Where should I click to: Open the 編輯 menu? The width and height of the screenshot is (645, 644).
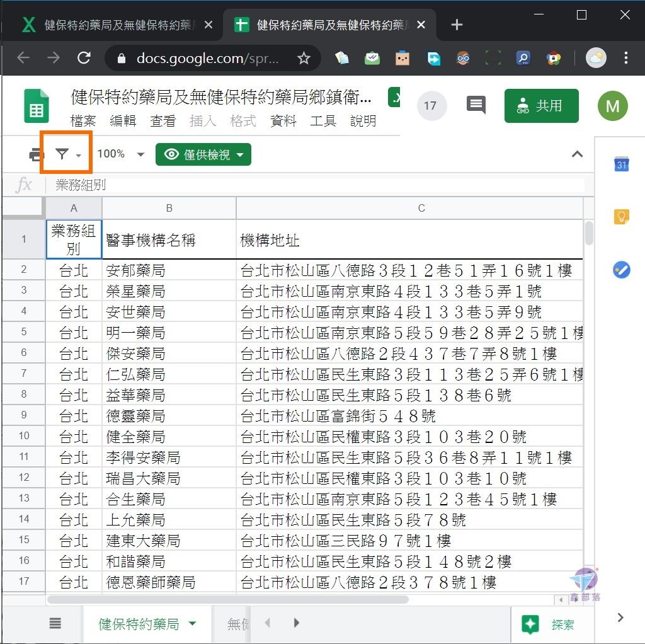click(x=123, y=120)
